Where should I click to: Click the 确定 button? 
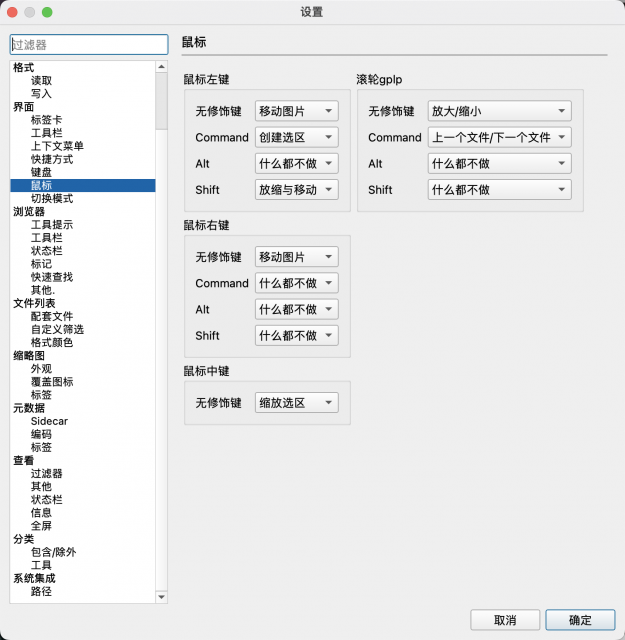coord(580,620)
